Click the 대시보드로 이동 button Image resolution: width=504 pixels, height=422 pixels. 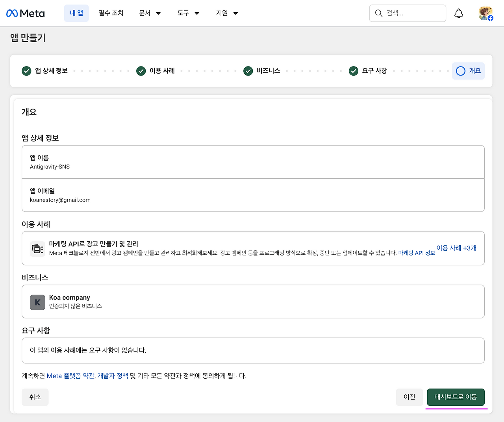click(x=456, y=397)
